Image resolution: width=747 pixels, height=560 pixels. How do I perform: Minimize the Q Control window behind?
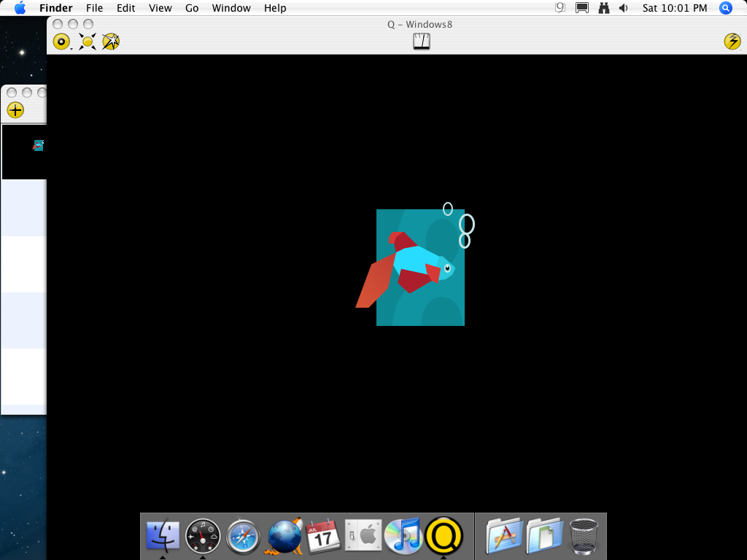[x=27, y=93]
